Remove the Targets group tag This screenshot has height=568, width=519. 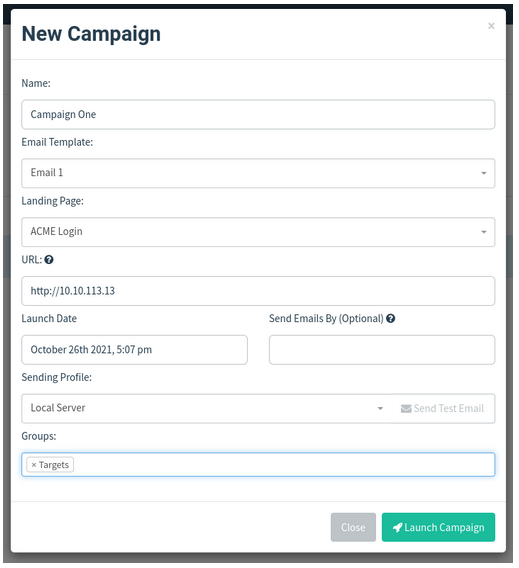pos(34,465)
